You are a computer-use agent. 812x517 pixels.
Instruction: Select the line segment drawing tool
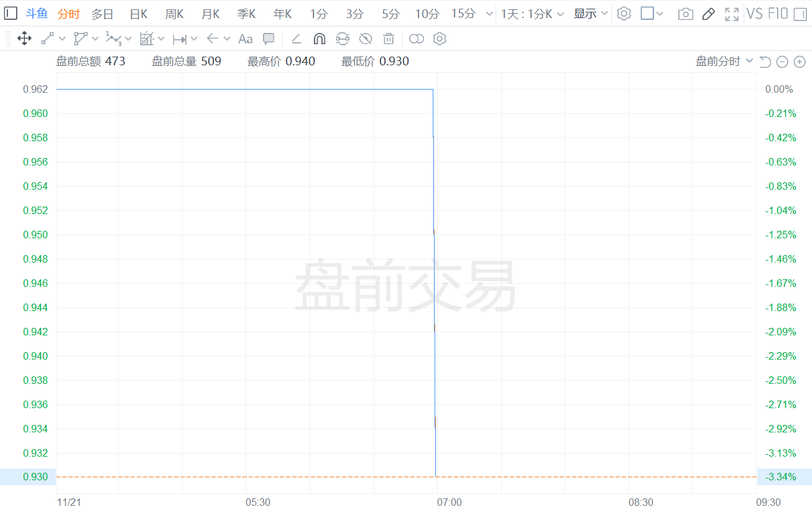(x=47, y=39)
